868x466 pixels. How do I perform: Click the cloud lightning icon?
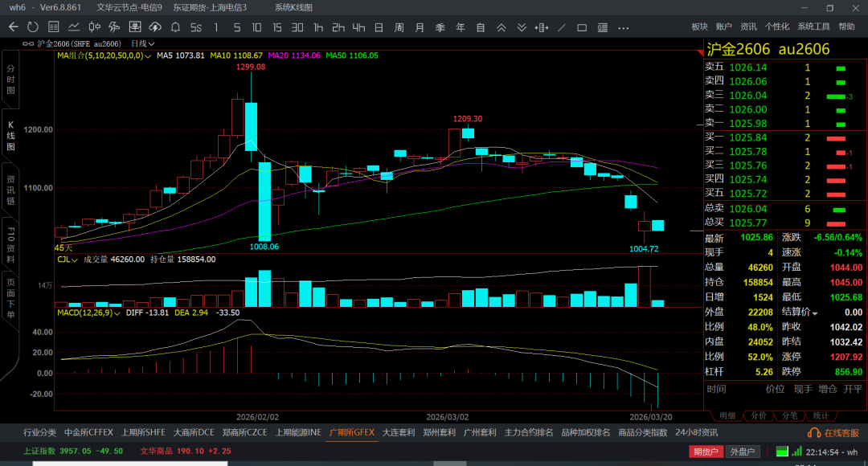tap(155, 27)
